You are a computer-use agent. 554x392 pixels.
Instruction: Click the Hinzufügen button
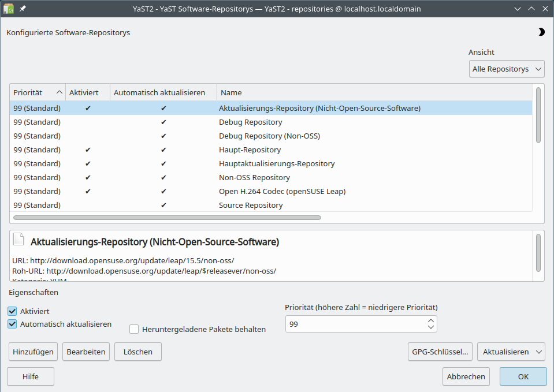click(x=33, y=352)
